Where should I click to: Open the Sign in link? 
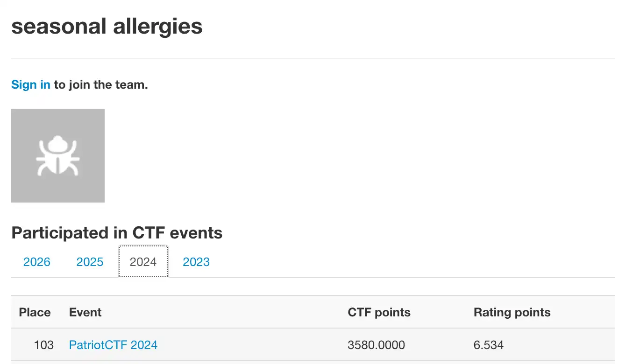click(x=31, y=84)
